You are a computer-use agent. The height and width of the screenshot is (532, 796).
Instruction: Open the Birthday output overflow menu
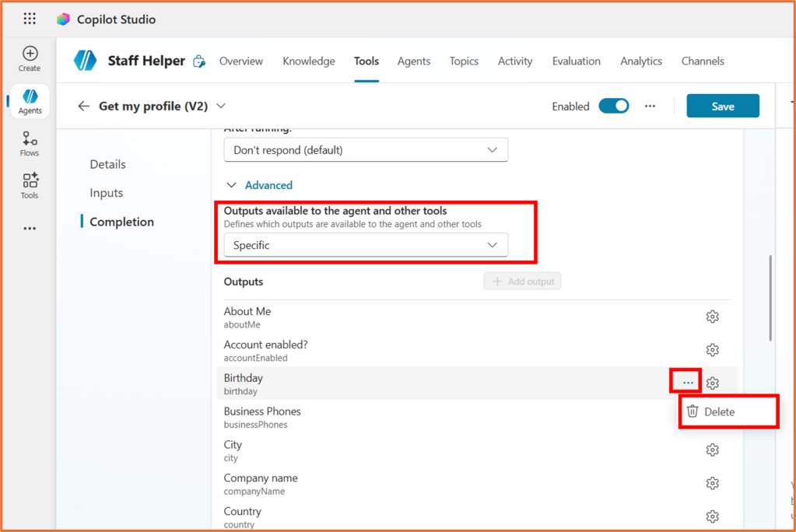tap(685, 382)
